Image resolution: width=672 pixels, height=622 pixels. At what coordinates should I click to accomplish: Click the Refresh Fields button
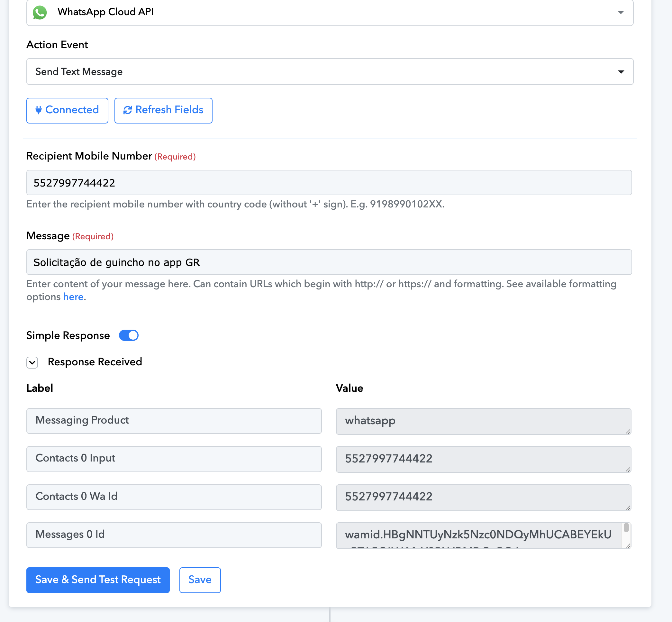tap(163, 110)
